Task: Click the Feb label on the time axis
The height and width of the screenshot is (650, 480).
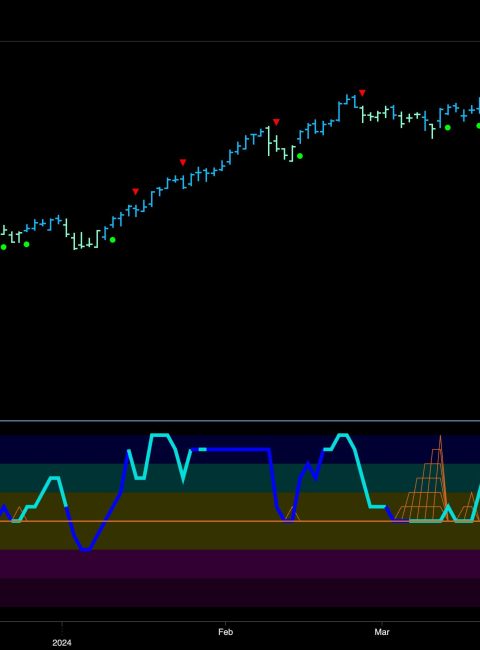Action: tap(225, 632)
